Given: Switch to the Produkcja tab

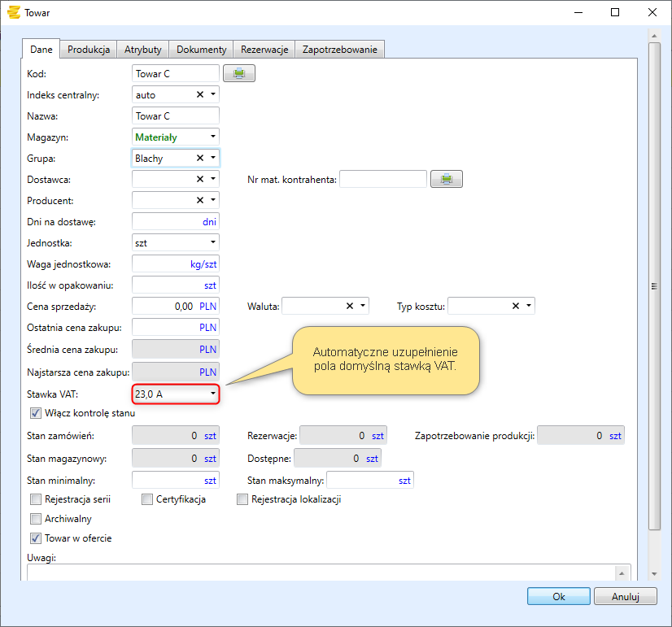Looking at the screenshot, I should pos(89,50).
